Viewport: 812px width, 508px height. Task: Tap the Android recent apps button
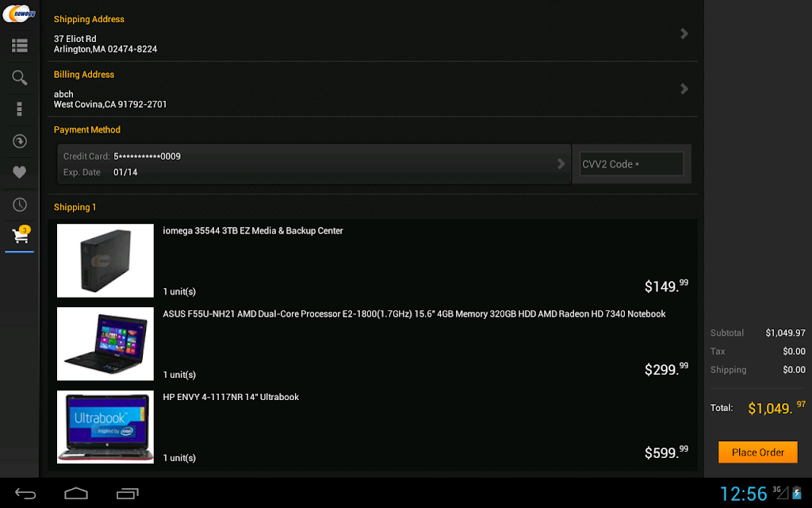128,494
